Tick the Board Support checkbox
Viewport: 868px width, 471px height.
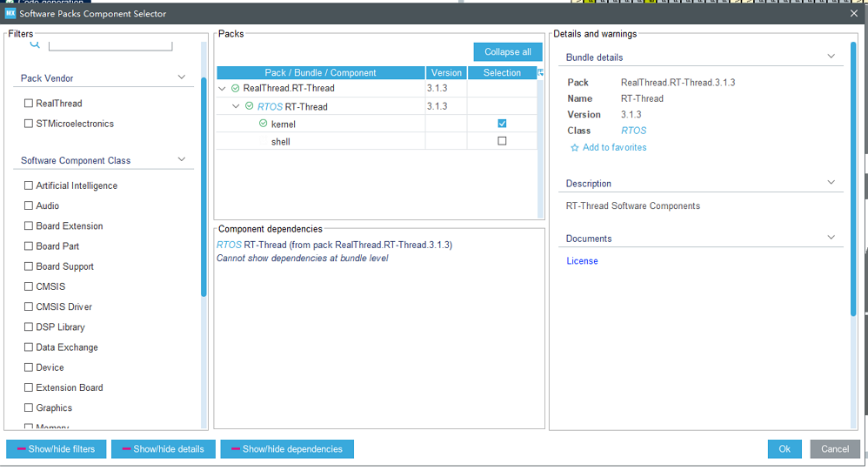tap(29, 266)
